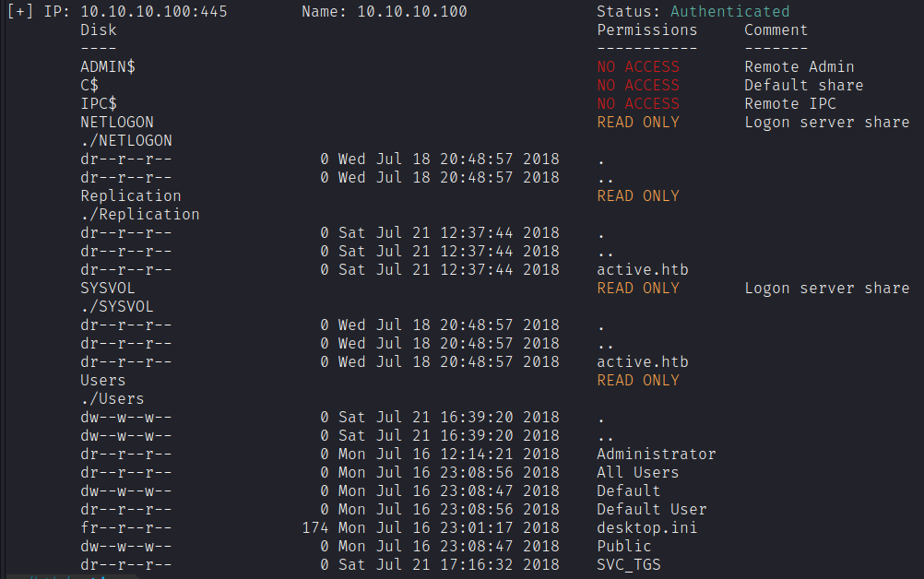Click the C$ share name

tap(89, 86)
